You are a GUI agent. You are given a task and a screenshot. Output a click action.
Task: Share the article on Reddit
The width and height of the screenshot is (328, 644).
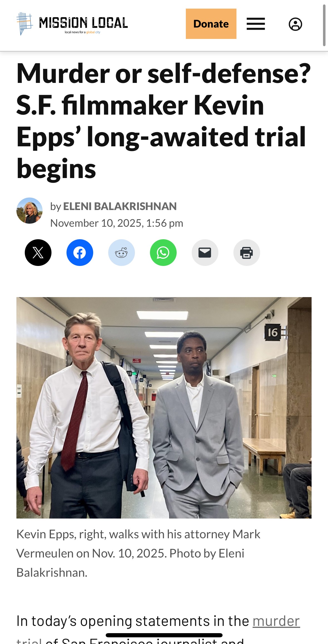(122, 253)
